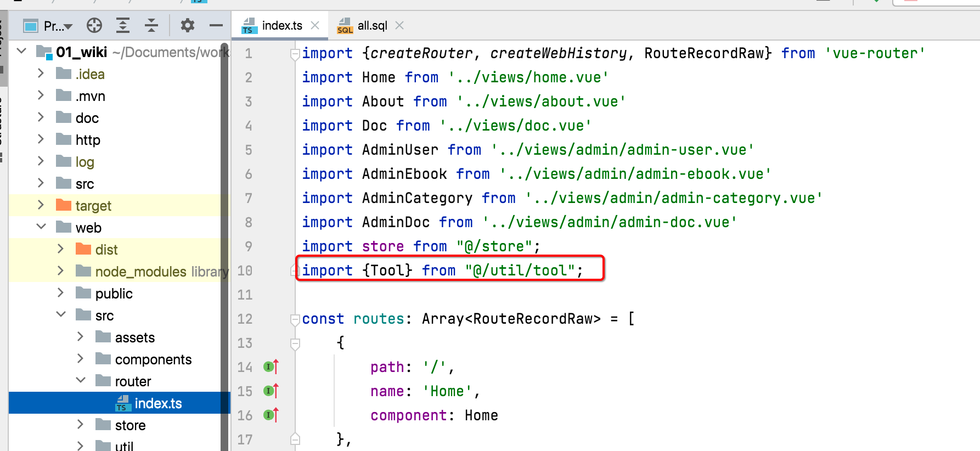Expand the node_modules folder
The height and width of the screenshot is (451, 980).
click(60, 270)
